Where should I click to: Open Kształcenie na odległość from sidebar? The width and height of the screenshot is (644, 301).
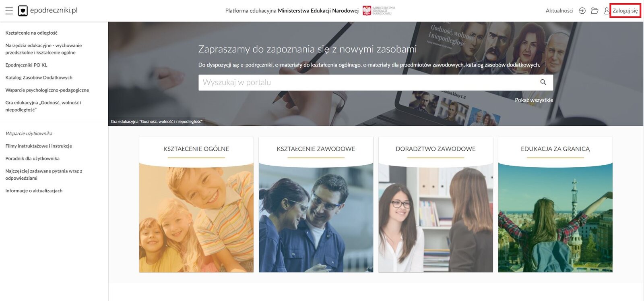(x=31, y=33)
